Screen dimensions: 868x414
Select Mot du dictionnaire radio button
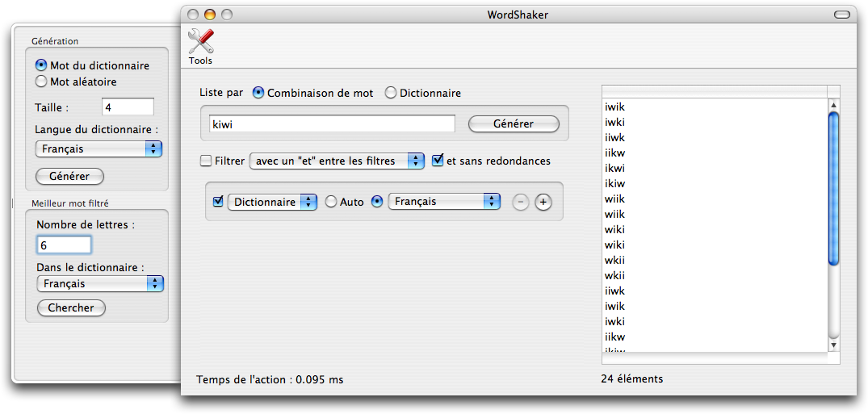(x=40, y=65)
